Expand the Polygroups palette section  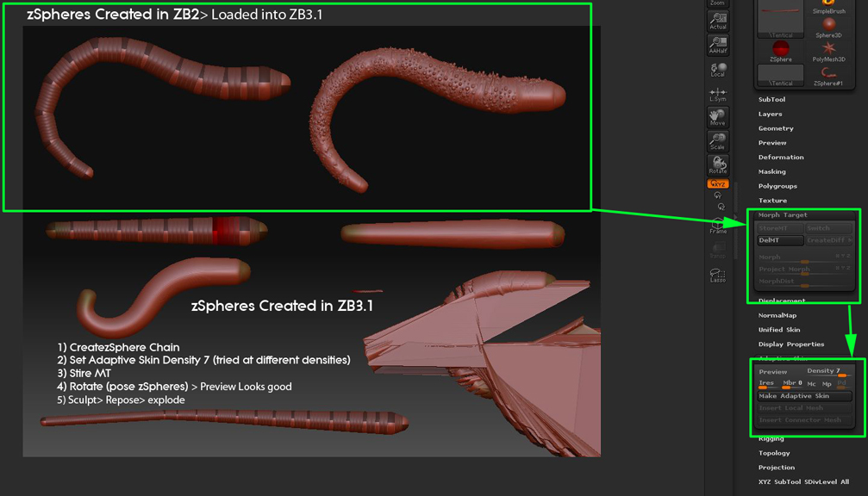click(x=777, y=186)
